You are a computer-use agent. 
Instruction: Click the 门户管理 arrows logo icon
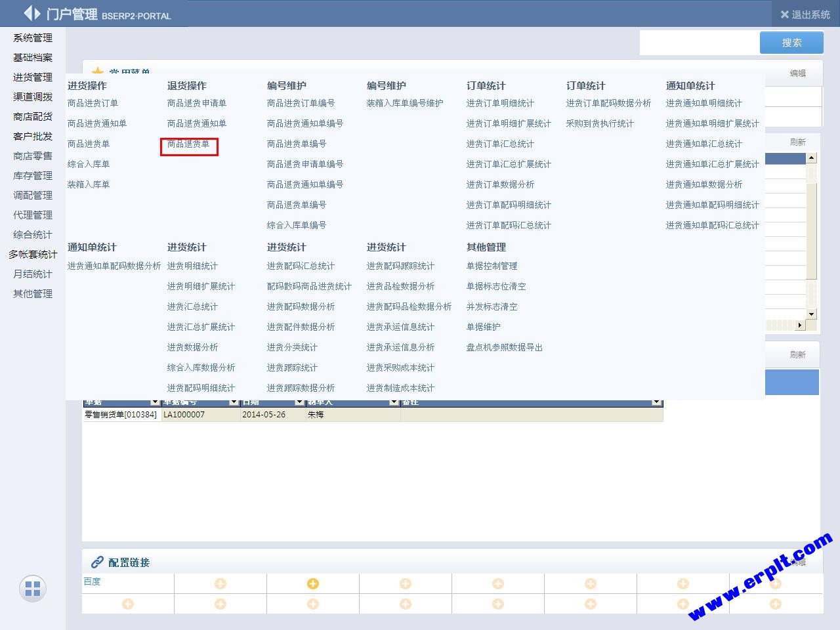tap(32, 13)
